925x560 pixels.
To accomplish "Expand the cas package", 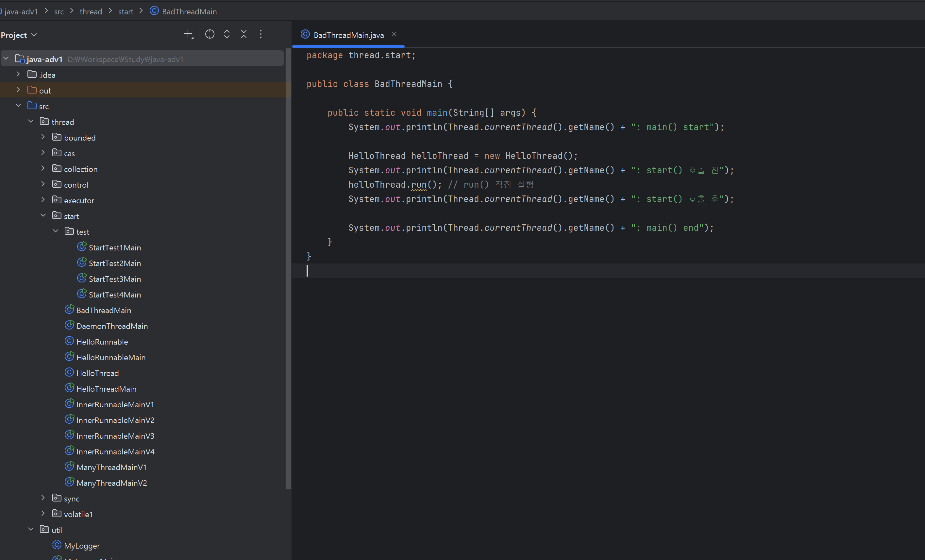I will (x=43, y=153).
